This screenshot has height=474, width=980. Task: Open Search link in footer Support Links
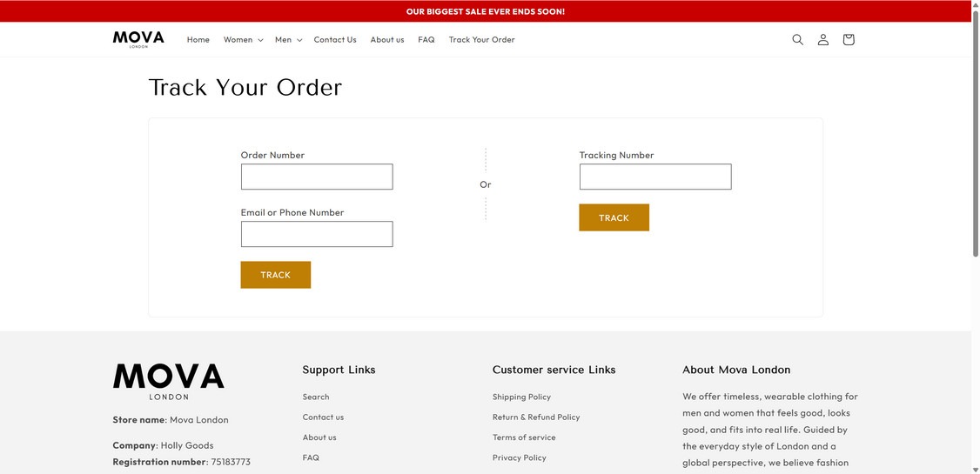tap(316, 397)
